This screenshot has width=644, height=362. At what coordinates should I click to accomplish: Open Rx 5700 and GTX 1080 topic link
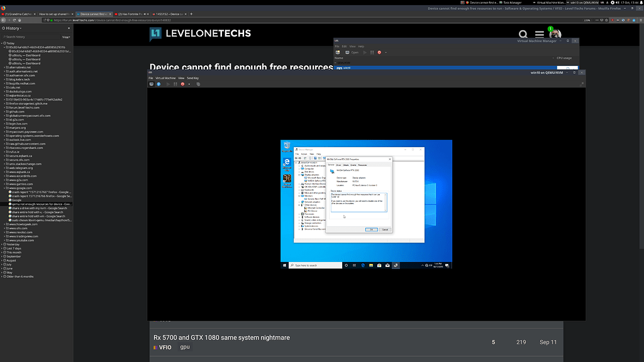point(221,337)
